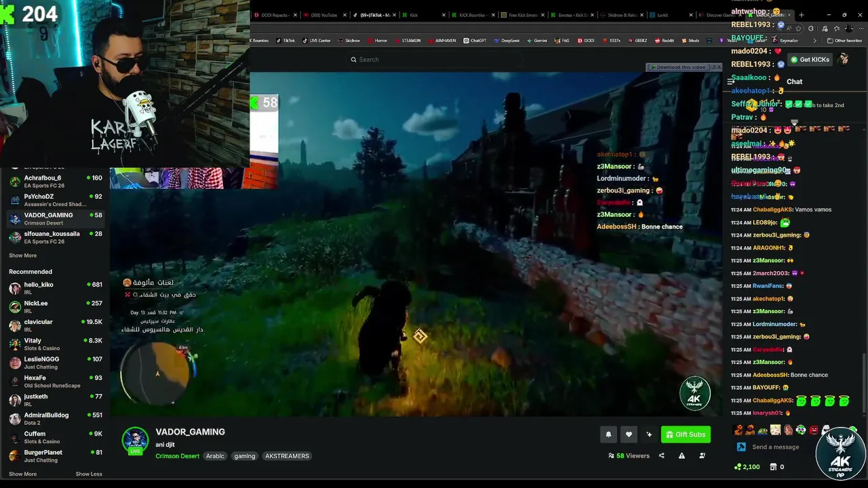Open the LIVE Center bookmark
Image resolution: width=868 pixels, height=488 pixels.
click(x=316, y=41)
